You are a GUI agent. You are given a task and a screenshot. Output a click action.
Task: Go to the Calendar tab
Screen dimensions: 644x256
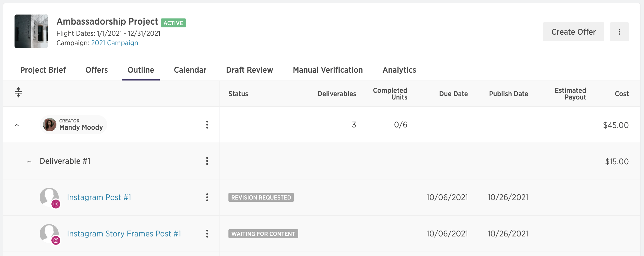coord(190,70)
